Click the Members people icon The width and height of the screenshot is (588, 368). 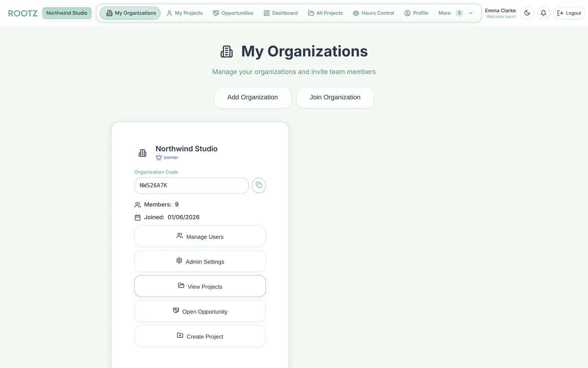click(x=138, y=205)
